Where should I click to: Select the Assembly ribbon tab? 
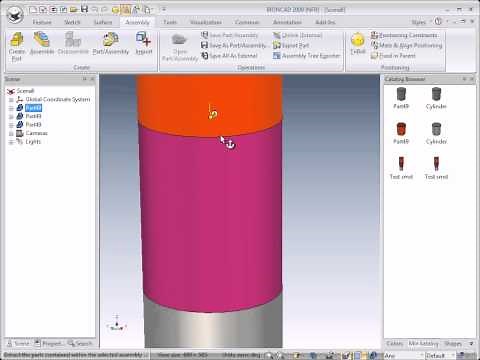click(x=137, y=22)
